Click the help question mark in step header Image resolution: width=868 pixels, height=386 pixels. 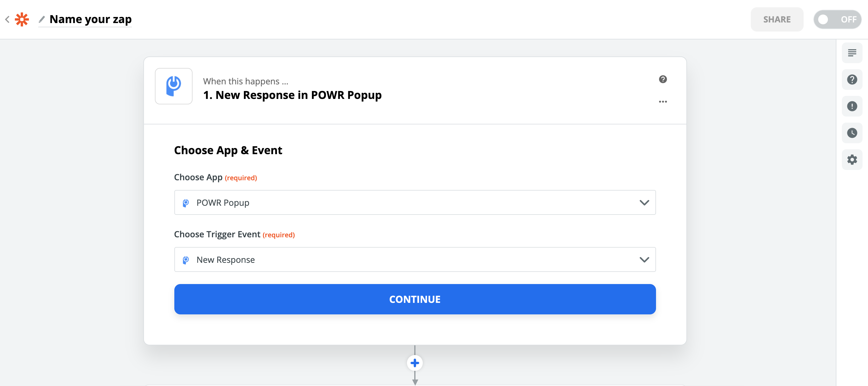click(x=663, y=79)
